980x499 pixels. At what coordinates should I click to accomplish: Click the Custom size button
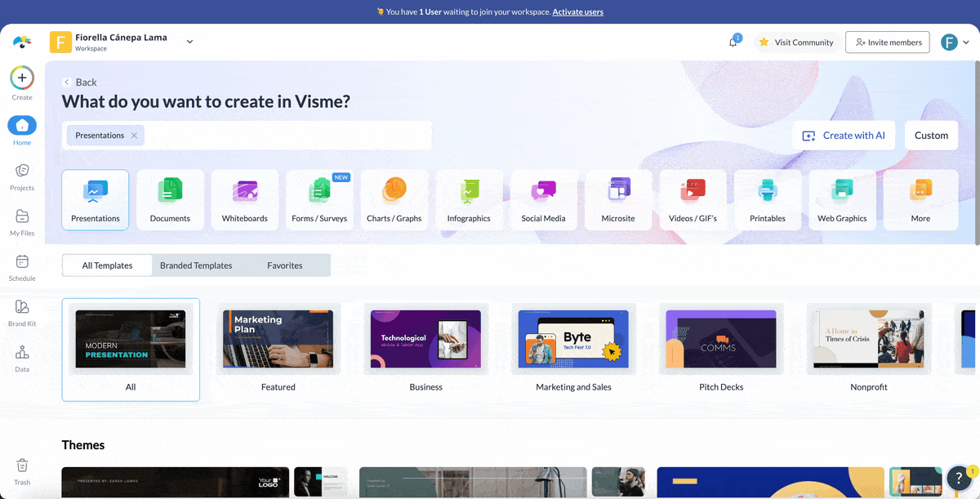[931, 136]
